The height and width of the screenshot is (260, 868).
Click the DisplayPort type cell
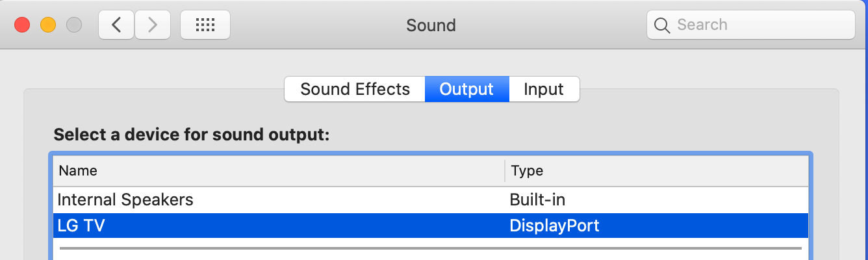[x=554, y=226]
